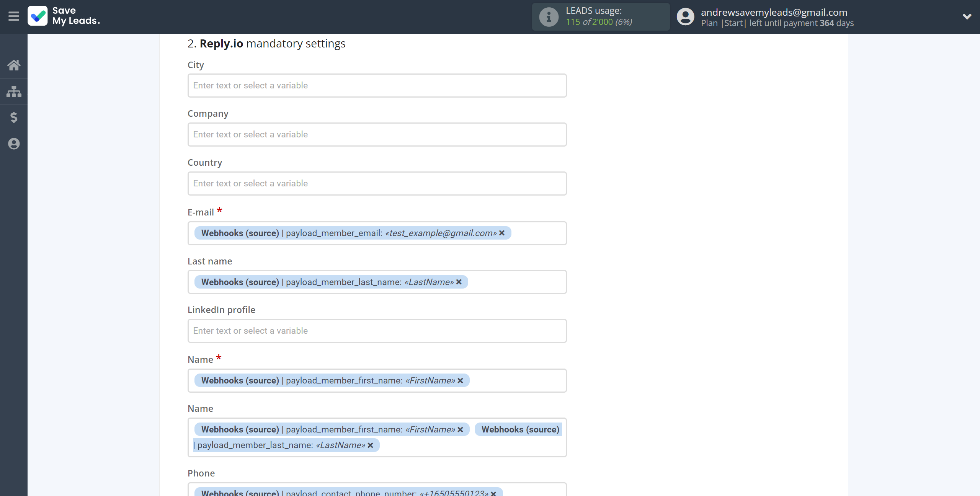
Task: Remove LastName tag in second Name field
Action: 370,445
